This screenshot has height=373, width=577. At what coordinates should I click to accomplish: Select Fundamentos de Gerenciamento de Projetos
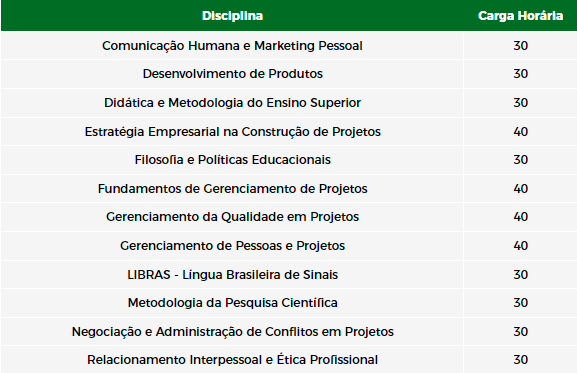(x=233, y=189)
